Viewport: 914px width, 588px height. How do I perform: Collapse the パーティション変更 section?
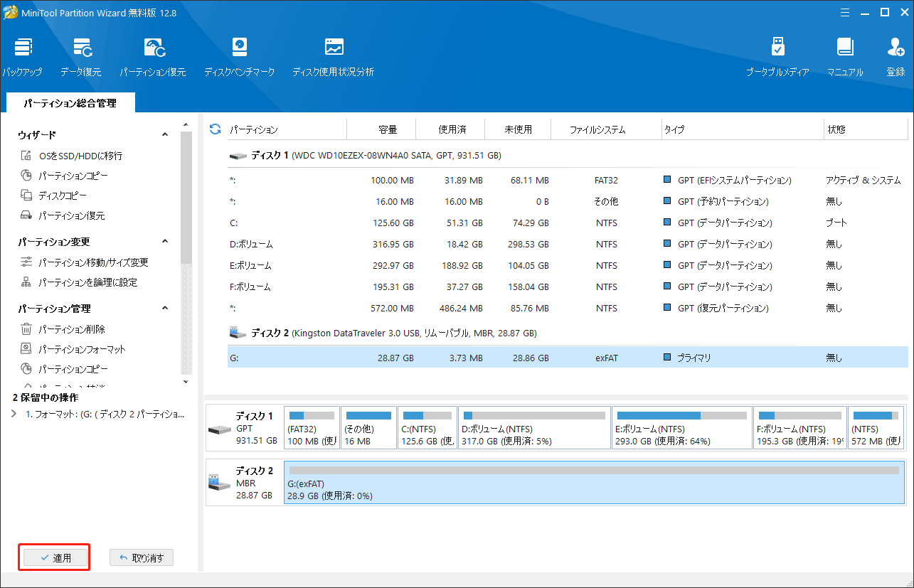point(165,242)
